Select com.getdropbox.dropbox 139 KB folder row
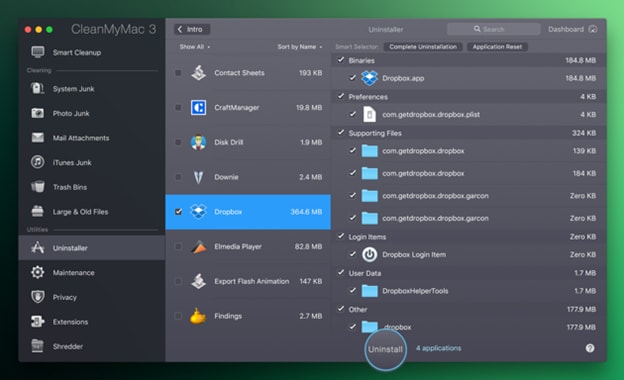This screenshot has width=624, height=380. coord(468,151)
